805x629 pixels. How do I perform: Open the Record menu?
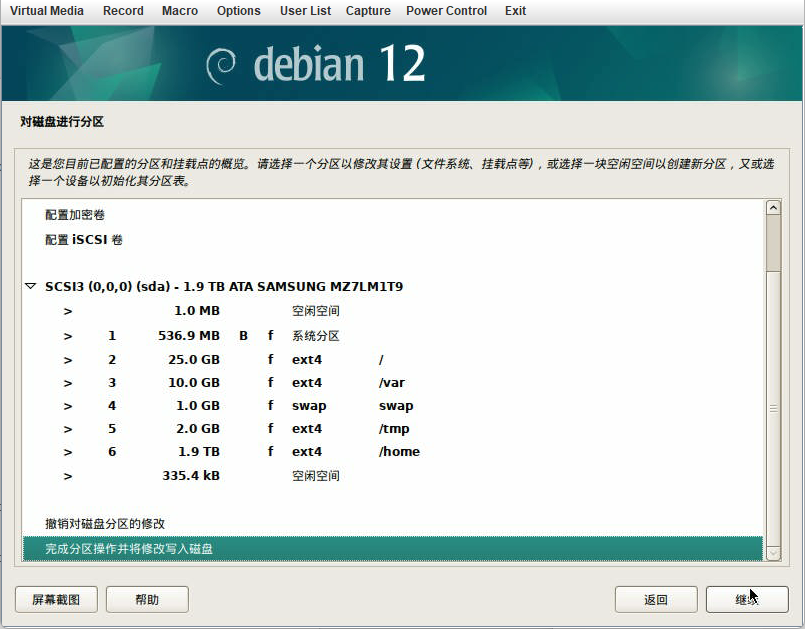[123, 11]
